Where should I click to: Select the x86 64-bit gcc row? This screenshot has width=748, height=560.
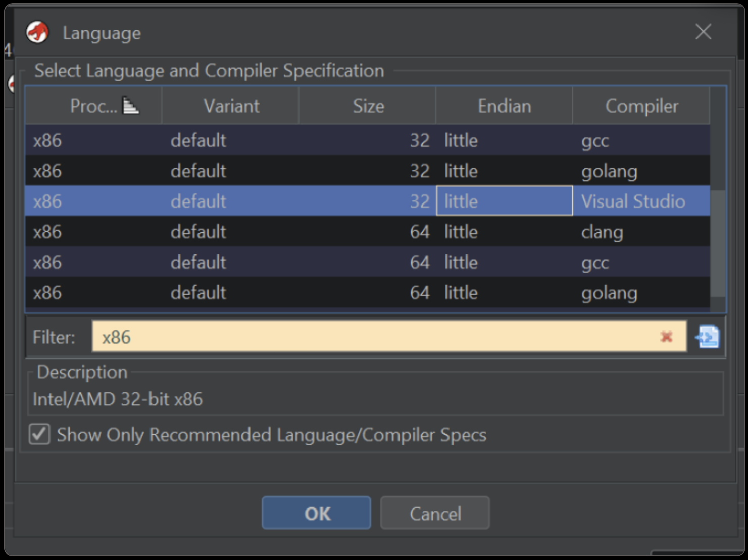(354, 262)
